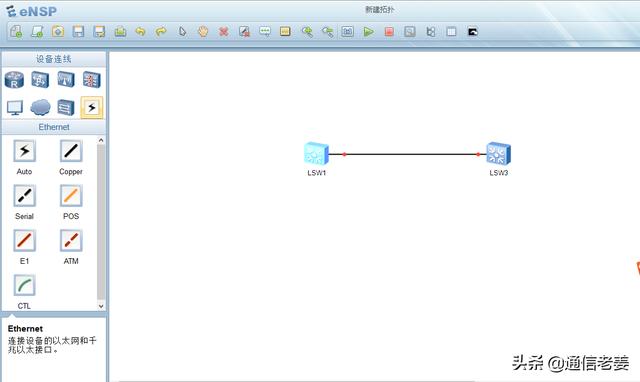Select the Router device category
This screenshot has height=382, width=640.
(14, 80)
